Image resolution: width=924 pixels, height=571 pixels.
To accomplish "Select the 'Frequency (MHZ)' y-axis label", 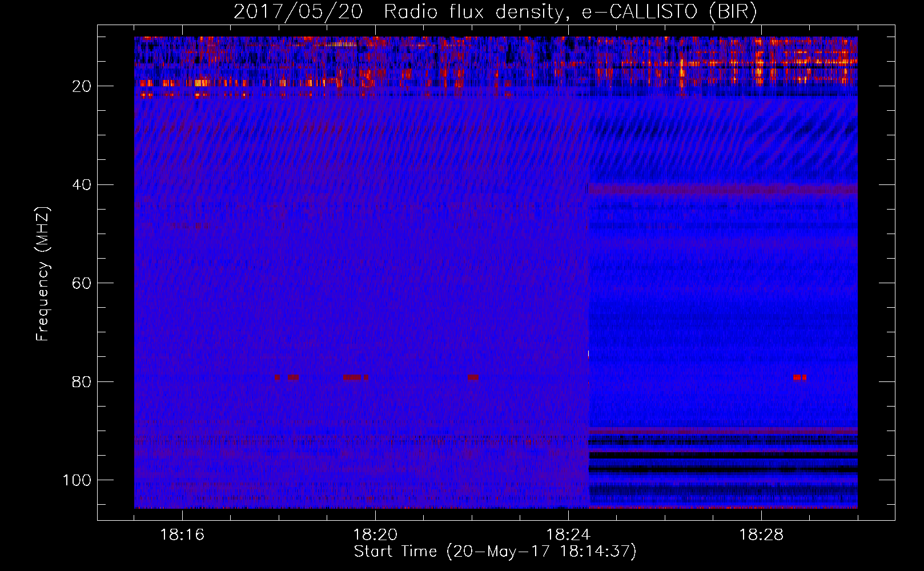I will point(43,274).
